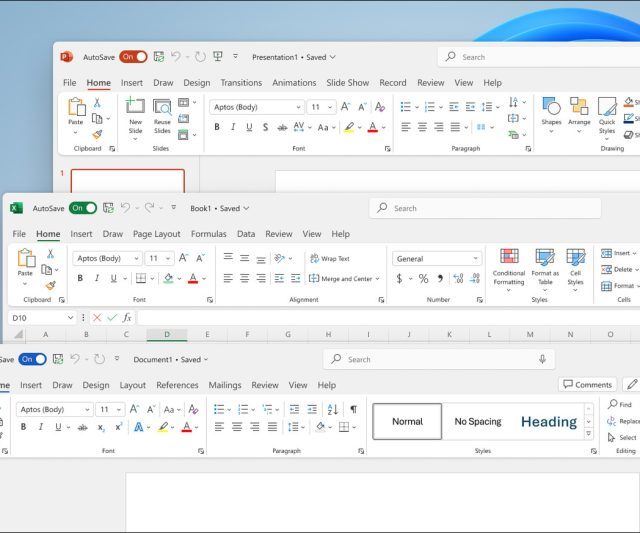This screenshot has width=640, height=533.
Task: Toggle the AutoSave switch in Word window
Action: (x=32, y=359)
